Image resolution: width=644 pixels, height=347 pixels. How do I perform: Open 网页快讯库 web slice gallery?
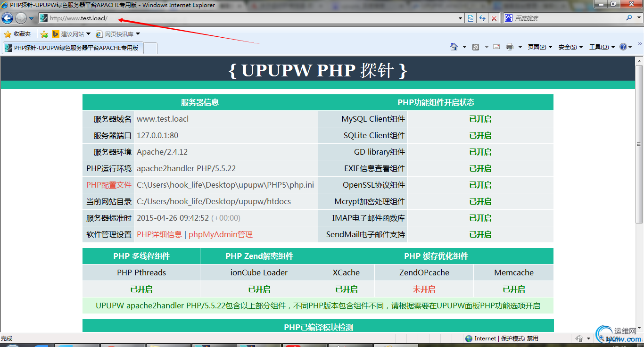point(118,34)
